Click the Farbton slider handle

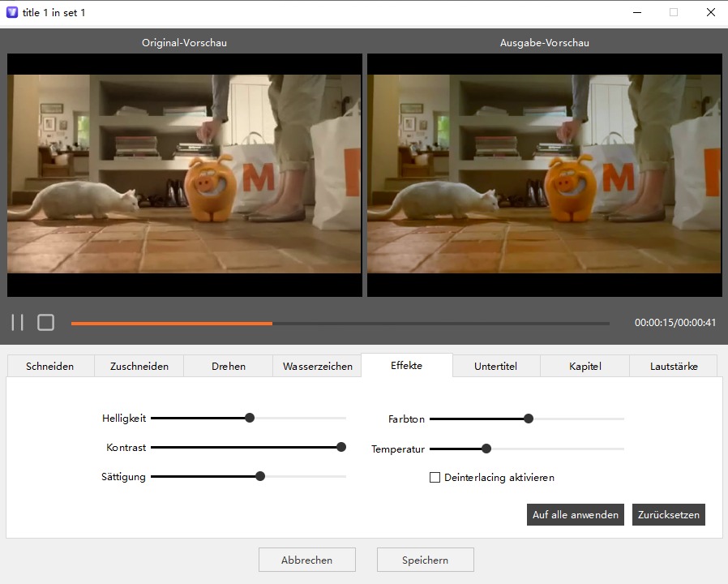(528, 419)
